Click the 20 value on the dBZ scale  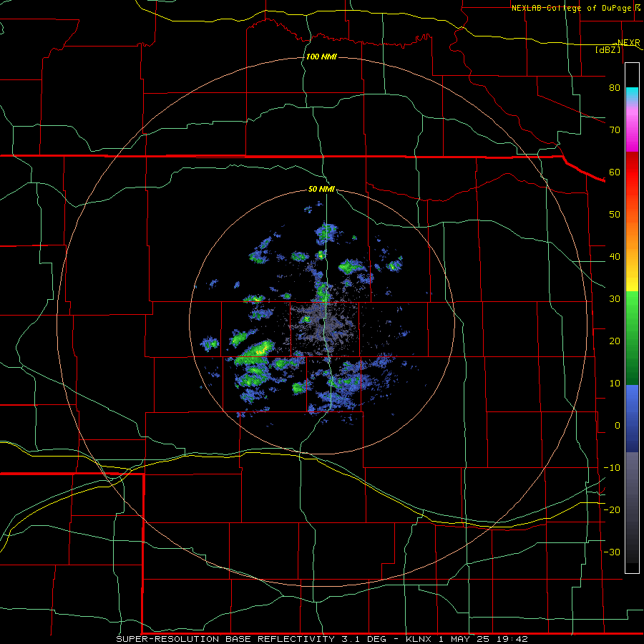tap(615, 341)
